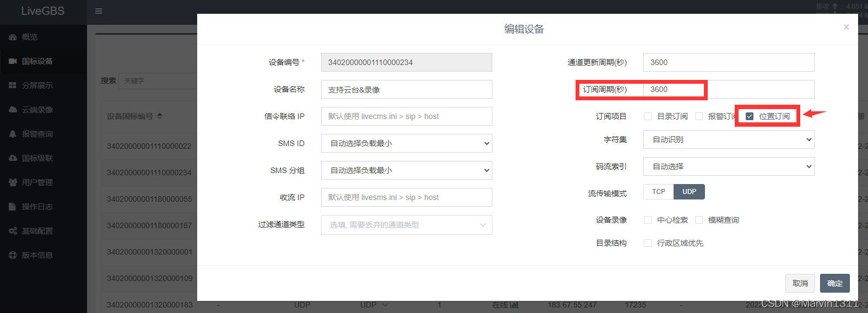Viewport: 868px width, 313px height.
Task: Click the hamburger menu icon in header
Action: [99, 11]
